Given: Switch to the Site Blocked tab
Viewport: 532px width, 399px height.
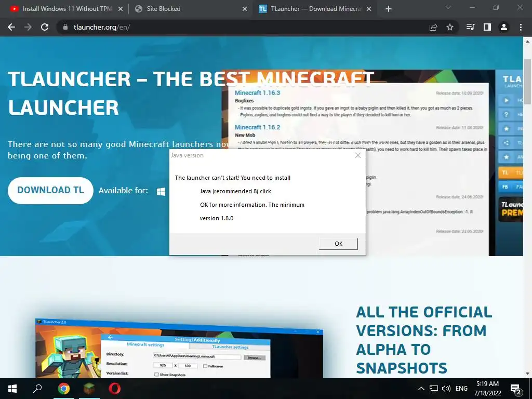Looking at the screenshot, I should [x=190, y=9].
